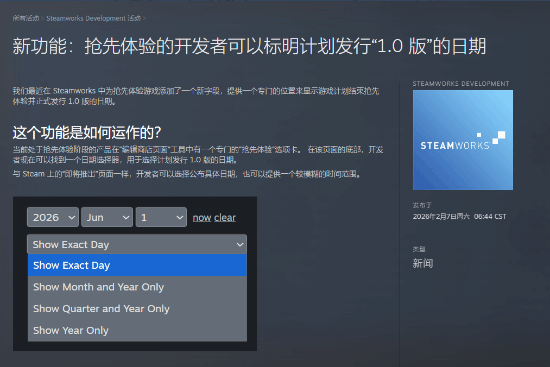
Task: Open the Steamworks Development 活动 breadcrumb link
Action: [94, 18]
